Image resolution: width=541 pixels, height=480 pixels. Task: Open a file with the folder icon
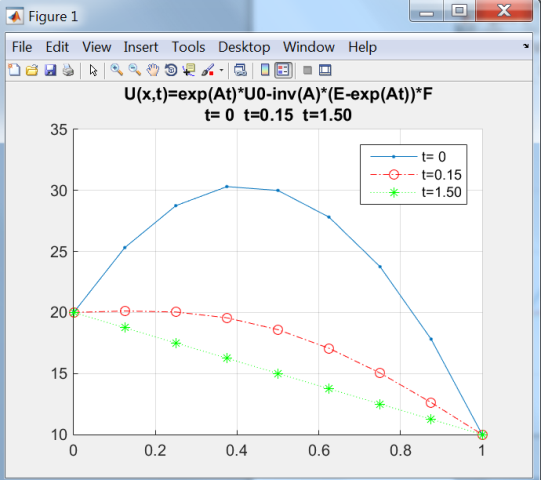click(32, 70)
